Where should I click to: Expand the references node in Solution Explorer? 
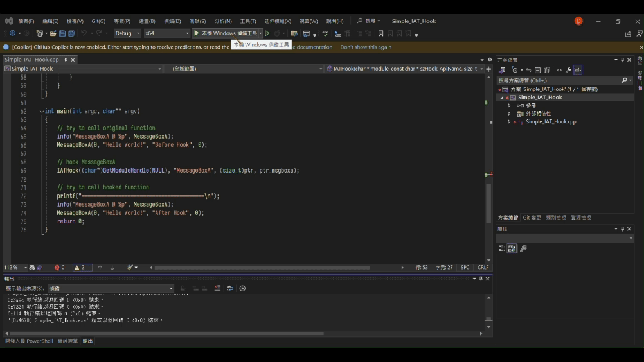pyautogui.click(x=509, y=105)
